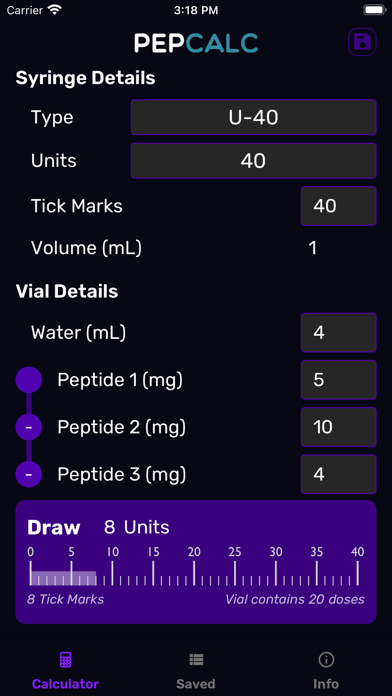The image size is (392, 696).
Task: Edit the Peptide 1 (mg) value
Action: click(x=339, y=380)
